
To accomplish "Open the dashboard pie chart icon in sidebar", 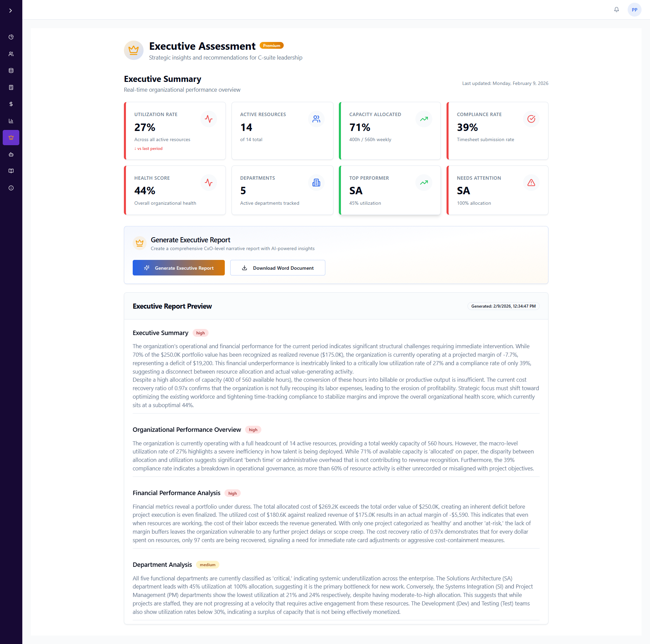I will [11, 37].
